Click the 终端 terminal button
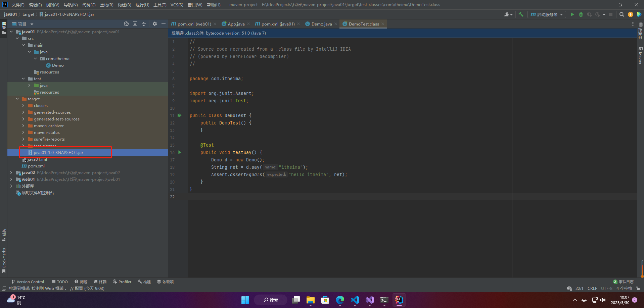The image size is (644, 308). [100, 282]
